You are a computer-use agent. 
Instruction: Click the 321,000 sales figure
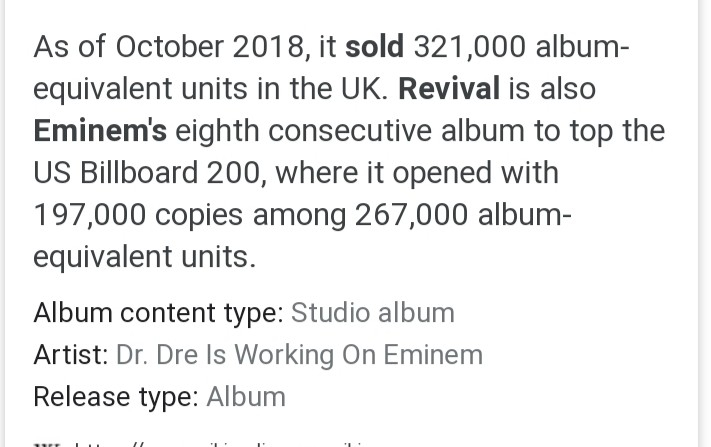pos(470,47)
